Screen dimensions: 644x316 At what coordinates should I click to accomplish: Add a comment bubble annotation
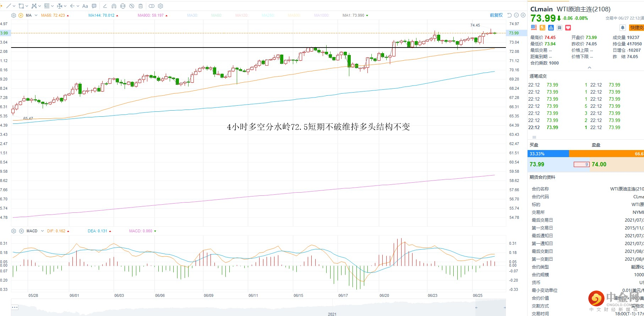(94, 6)
